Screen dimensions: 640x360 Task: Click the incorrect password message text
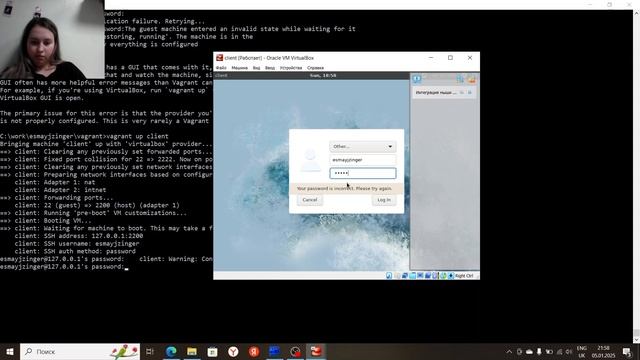tap(344, 189)
